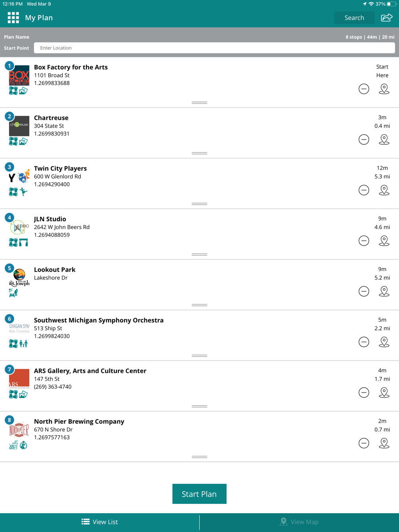The height and width of the screenshot is (532, 399).
Task: Open Twin City Players listing title
Action: tap(60, 168)
